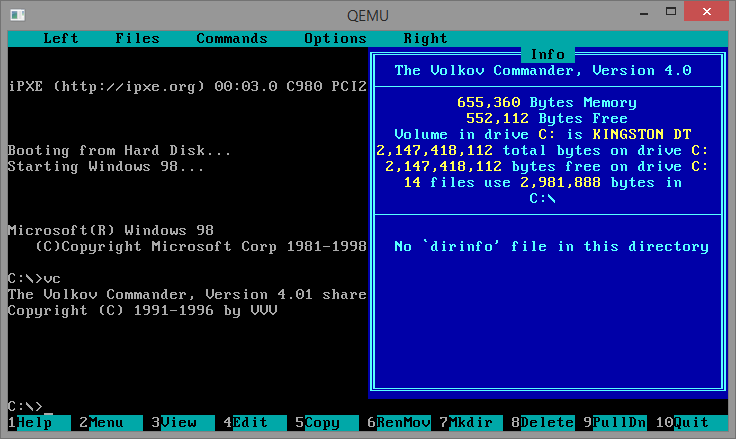The height and width of the screenshot is (439, 736).
Task: Click the C:\> command prompt line
Action: tap(30, 406)
